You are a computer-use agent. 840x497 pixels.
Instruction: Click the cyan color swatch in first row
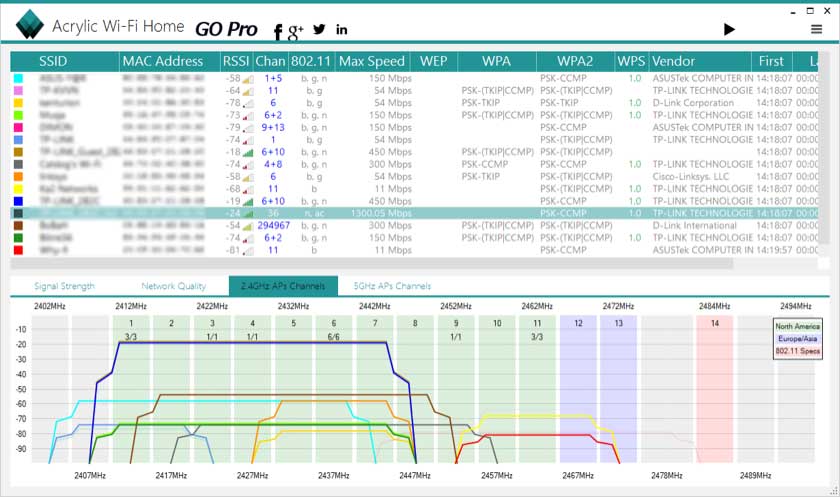tap(17, 78)
